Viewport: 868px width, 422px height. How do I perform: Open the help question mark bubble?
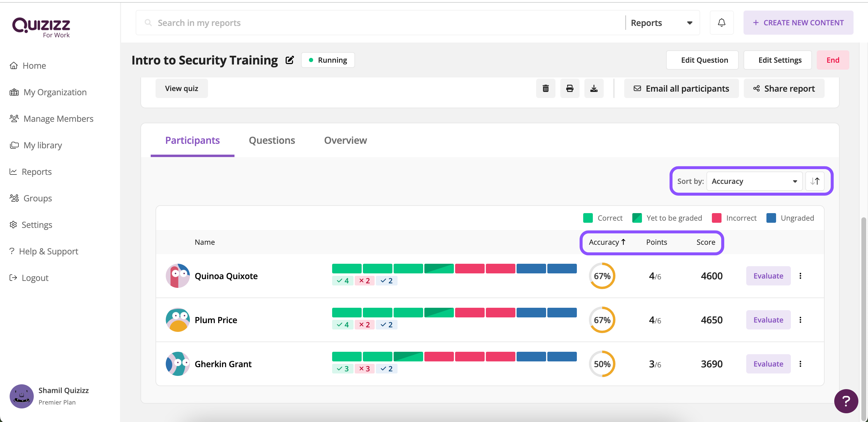(x=846, y=401)
